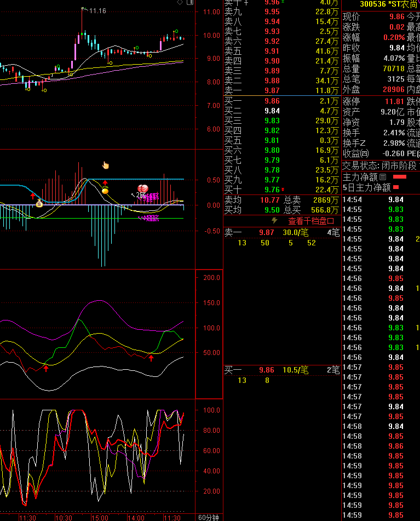Click the money bag signal icon
The image size is (420, 521).
tap(39, 204)
